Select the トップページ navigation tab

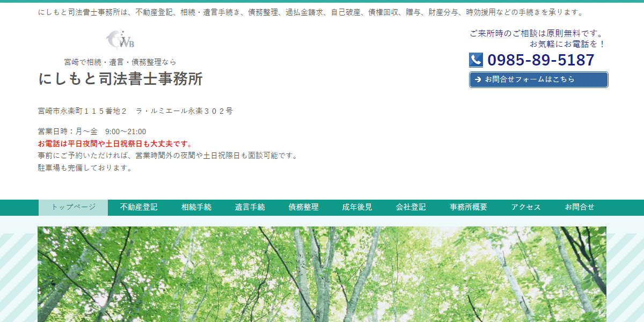point(73,207)
